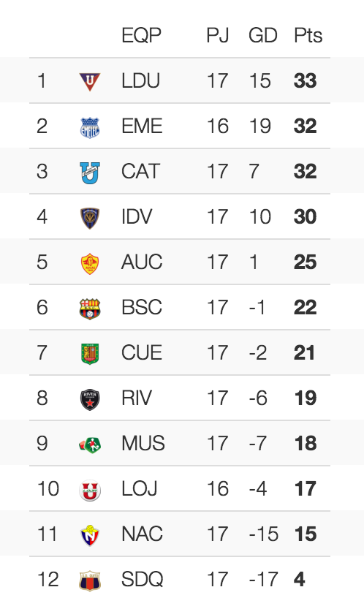Screen dimensions: 364x598
Task: Click the black River star crest
Action: (x=90, y=399)
